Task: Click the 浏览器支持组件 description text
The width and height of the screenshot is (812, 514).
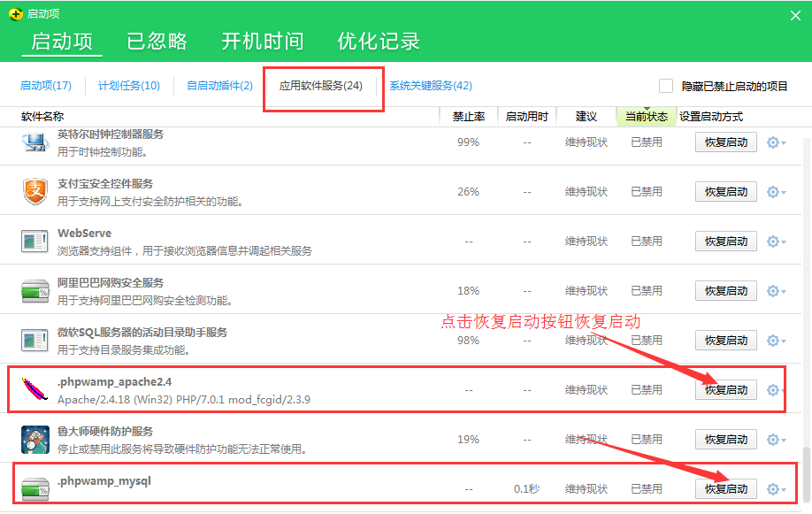Action: coord(184,250)
